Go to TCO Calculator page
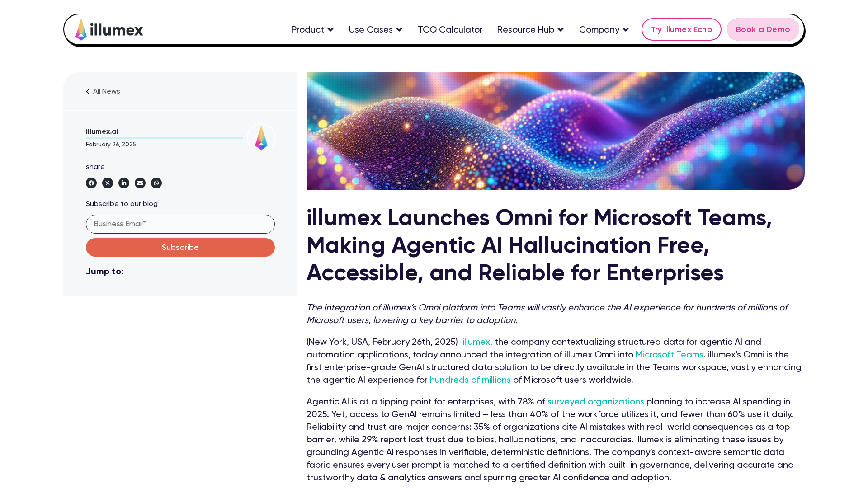Image resolution: width=868 pixels, height=488 pixels. pyautogui.click(x=450, y=29)
